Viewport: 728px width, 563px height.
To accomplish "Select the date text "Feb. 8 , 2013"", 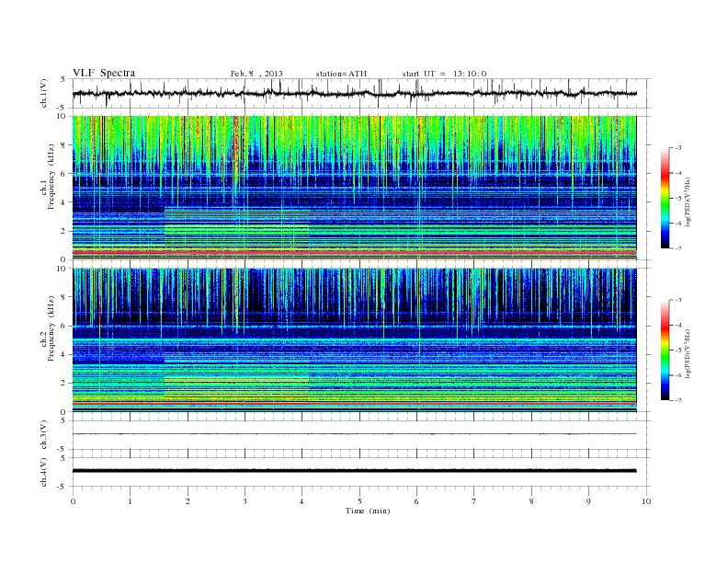I will 256,74.
